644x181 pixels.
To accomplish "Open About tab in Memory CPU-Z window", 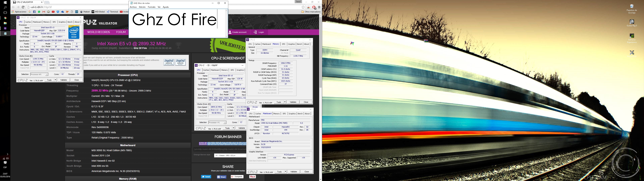I will (x=307, y=44).
